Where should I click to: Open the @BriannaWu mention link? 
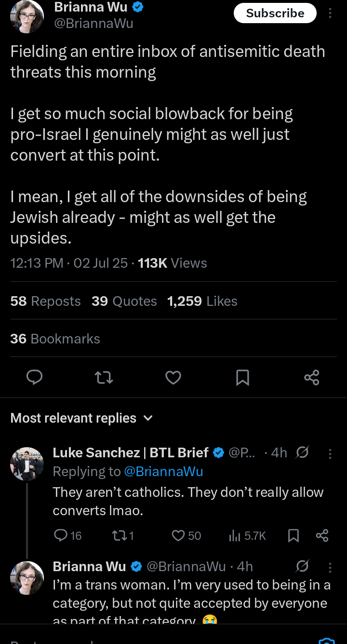pos(163,471)
